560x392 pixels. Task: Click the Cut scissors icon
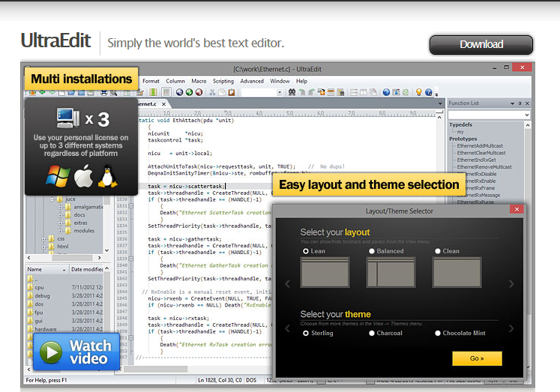(212, 92)
